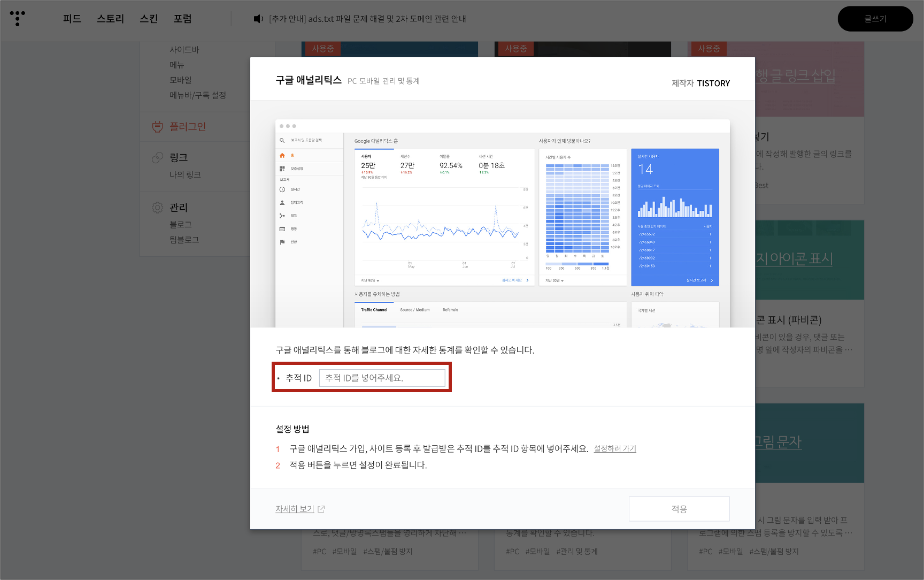Click the 제작자 TISTORY label

[x=700, y=83]
